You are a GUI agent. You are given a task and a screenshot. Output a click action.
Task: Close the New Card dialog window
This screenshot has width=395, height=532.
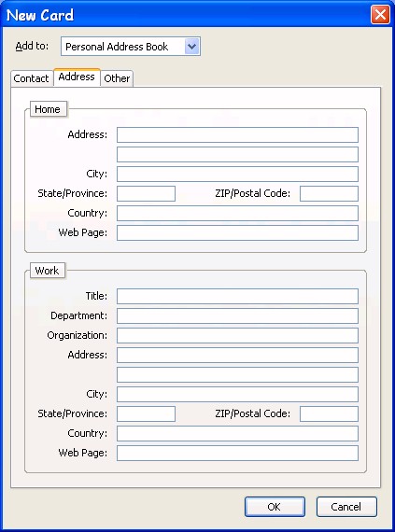click(380, 15)
